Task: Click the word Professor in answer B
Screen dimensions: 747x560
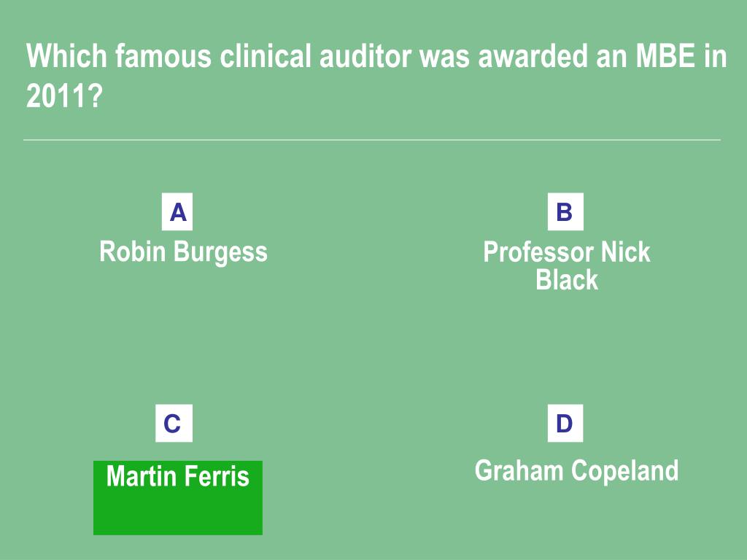Action: tap(538, 252)
